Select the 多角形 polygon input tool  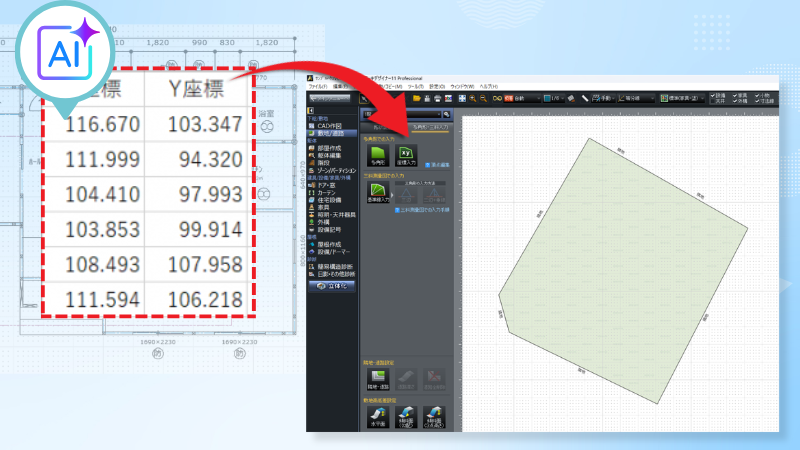tap(378, 155)
